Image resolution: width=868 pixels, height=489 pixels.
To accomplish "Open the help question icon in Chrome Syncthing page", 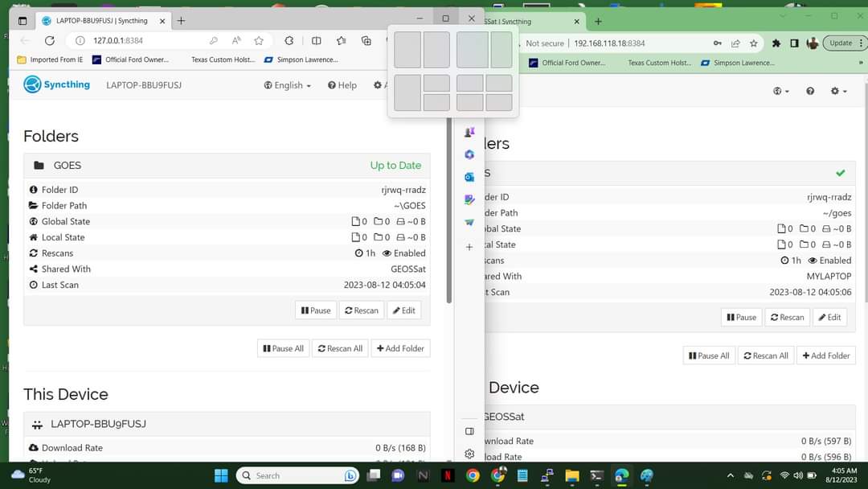I will tap(810, 91).
